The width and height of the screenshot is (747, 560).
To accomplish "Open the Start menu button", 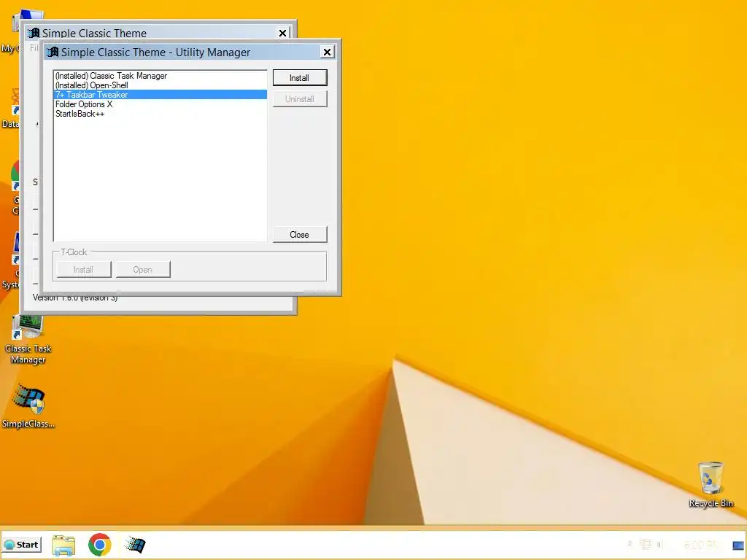I will [22, 545].
